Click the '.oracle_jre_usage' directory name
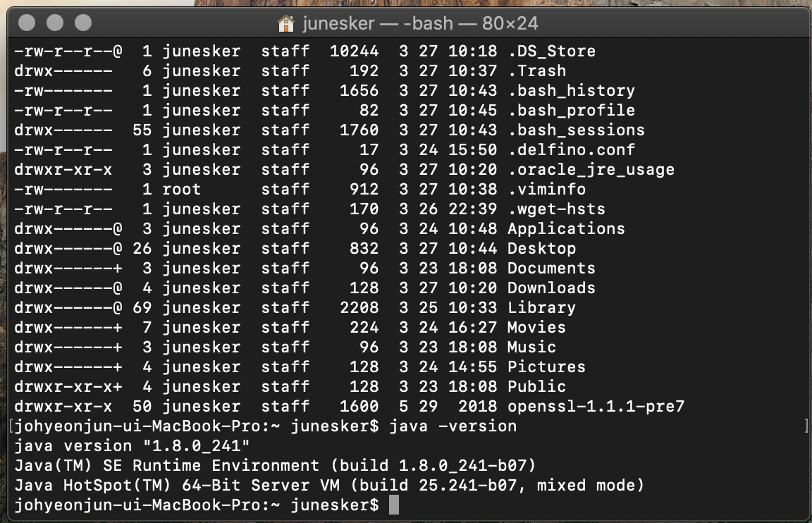 point(591,169)
